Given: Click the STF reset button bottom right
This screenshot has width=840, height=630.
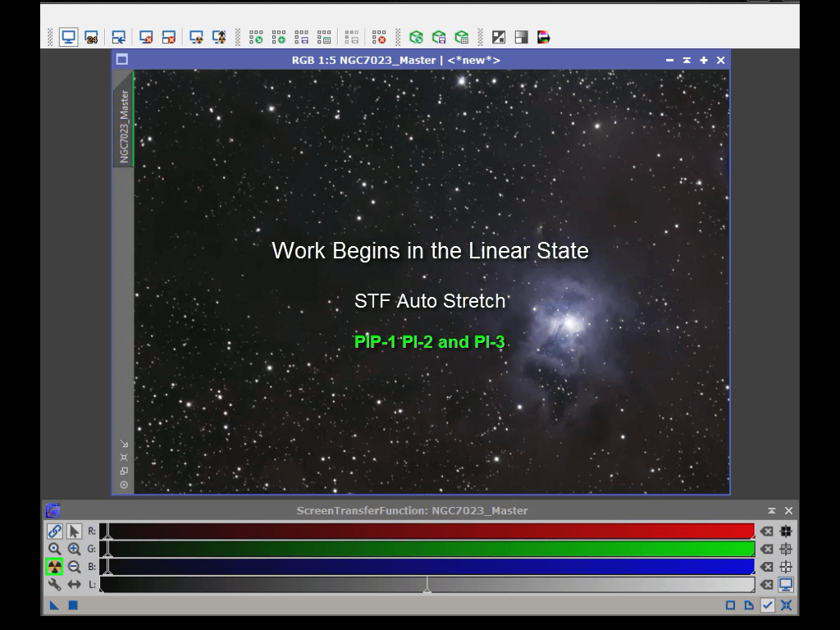Looking at the screenshot, I should tap(786, 605).
